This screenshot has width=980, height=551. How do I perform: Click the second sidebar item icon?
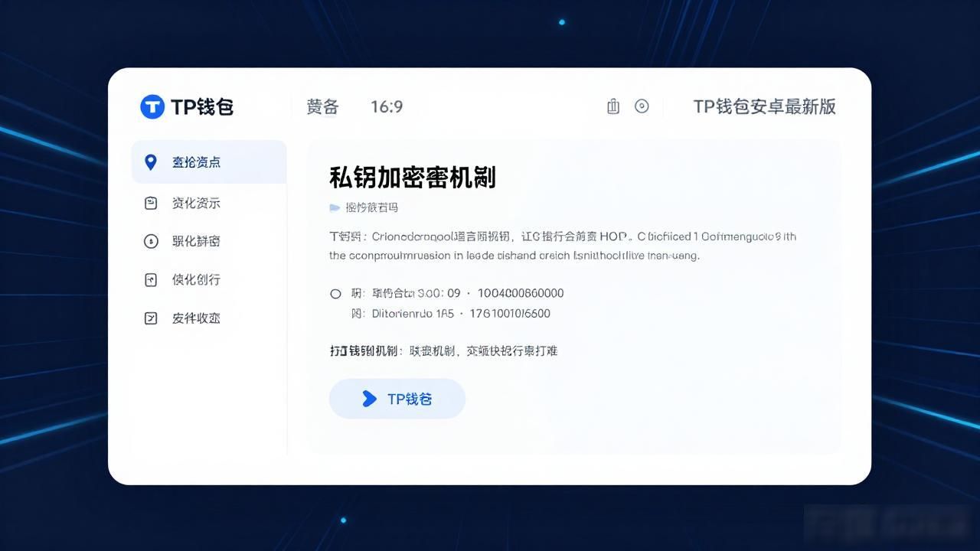point(151,204)
